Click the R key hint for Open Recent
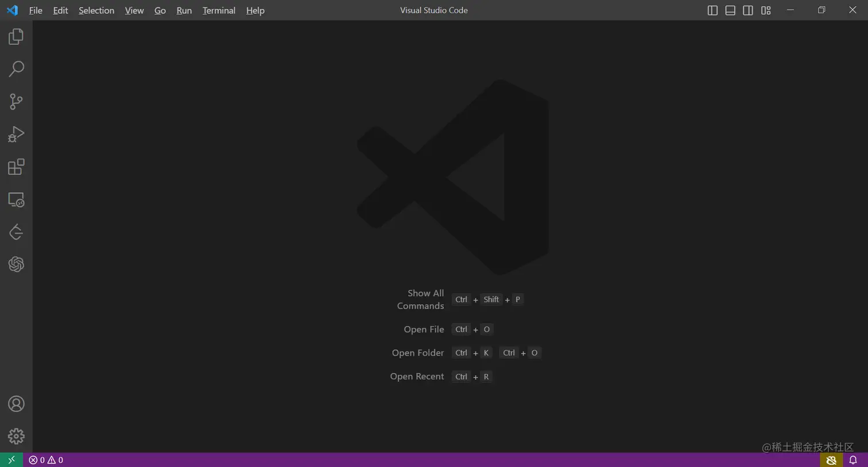This screenshot has width=868, height=467. point(486,376)
